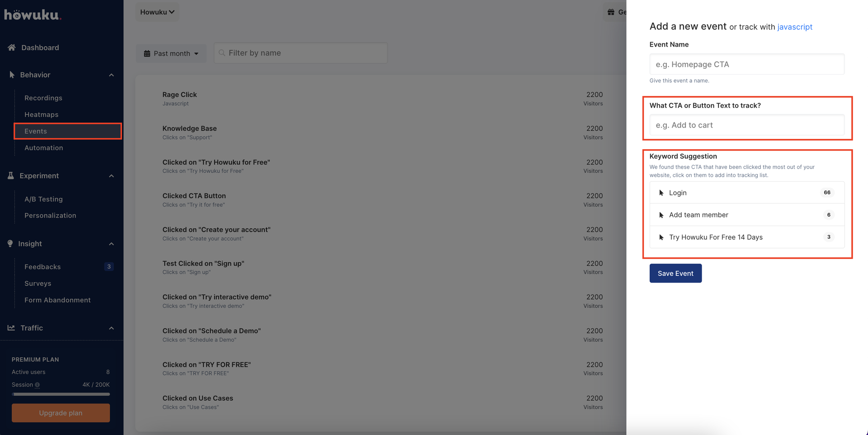Viewport: 868px width, 435px height.
Task: Click the Traffic chart icon
Action: (x=11, y=328)
